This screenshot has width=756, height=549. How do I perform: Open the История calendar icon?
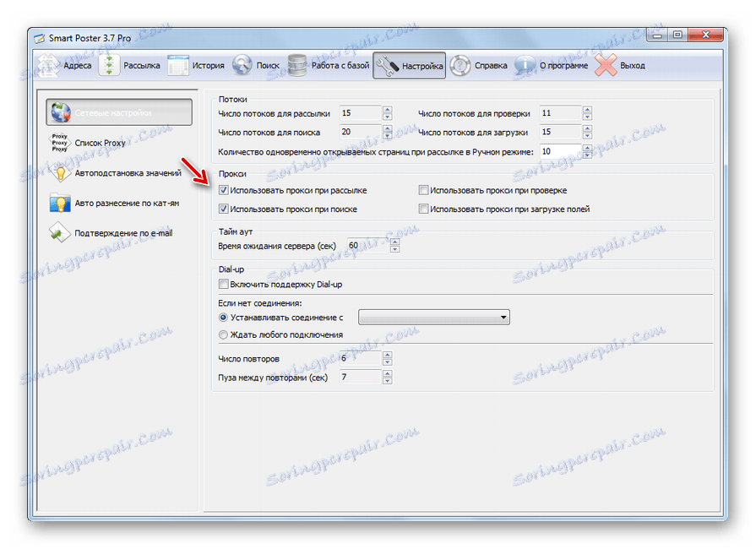tap(178, 65)
